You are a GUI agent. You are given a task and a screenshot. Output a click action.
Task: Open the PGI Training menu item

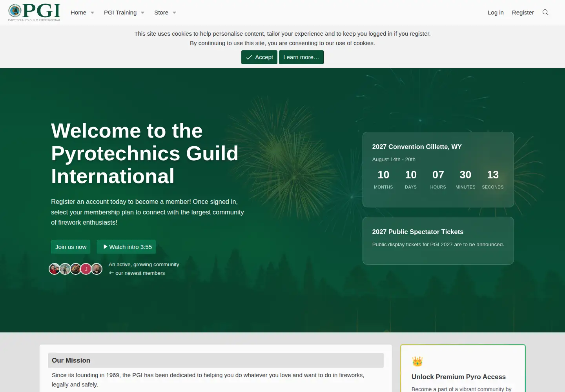coord(120,13)
